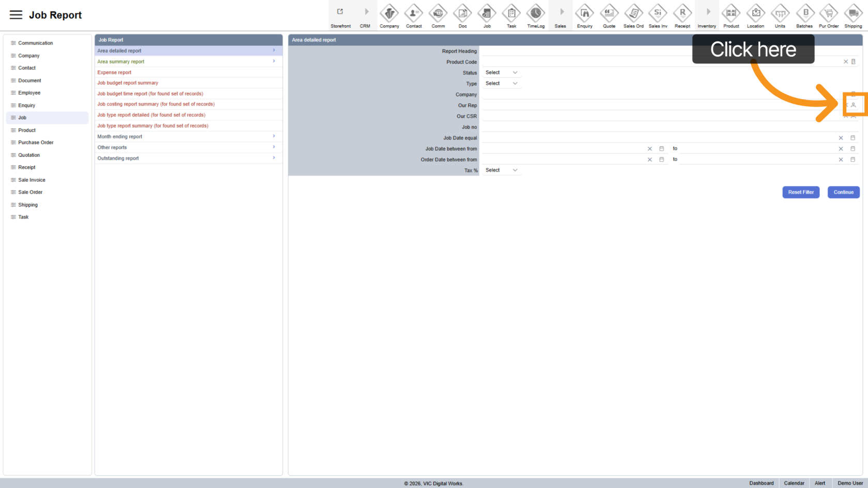Click the person lookup icon for Our Rep
The image size is (868, 488).
pos(854,105)
